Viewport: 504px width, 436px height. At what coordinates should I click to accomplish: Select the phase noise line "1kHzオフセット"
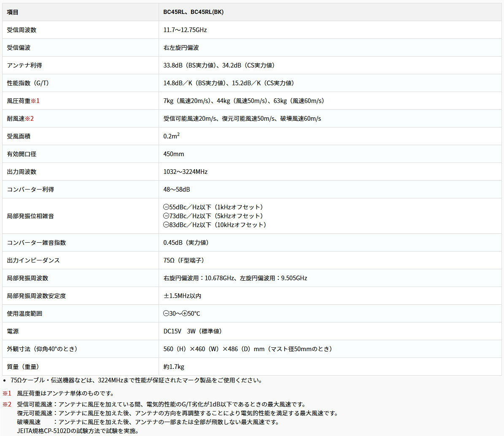coord(214,207)
